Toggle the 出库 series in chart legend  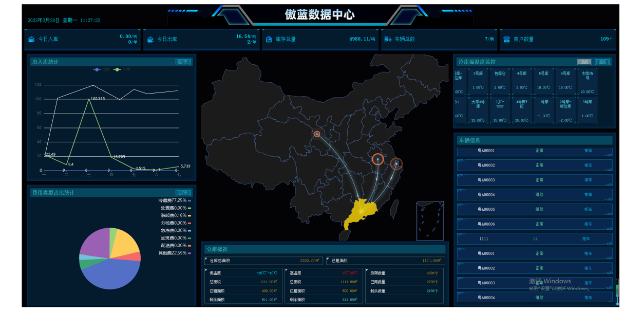pos(101,69)
